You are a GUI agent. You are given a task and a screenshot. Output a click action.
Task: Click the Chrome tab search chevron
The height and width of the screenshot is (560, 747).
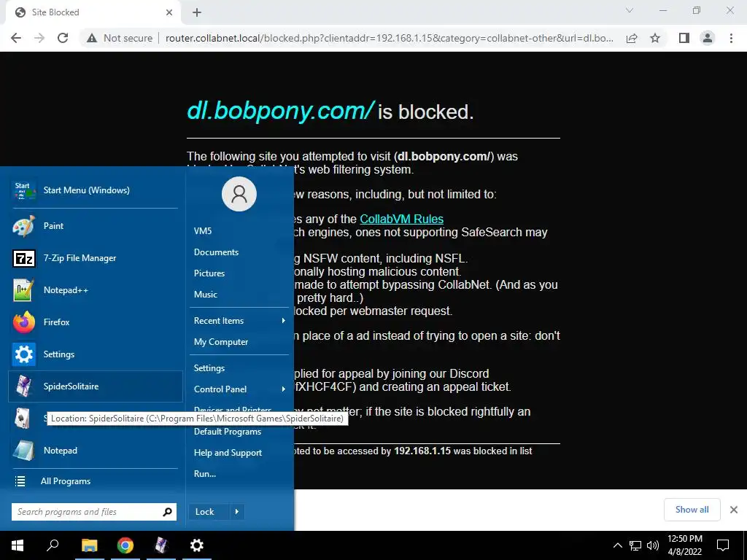pos(630,10)
